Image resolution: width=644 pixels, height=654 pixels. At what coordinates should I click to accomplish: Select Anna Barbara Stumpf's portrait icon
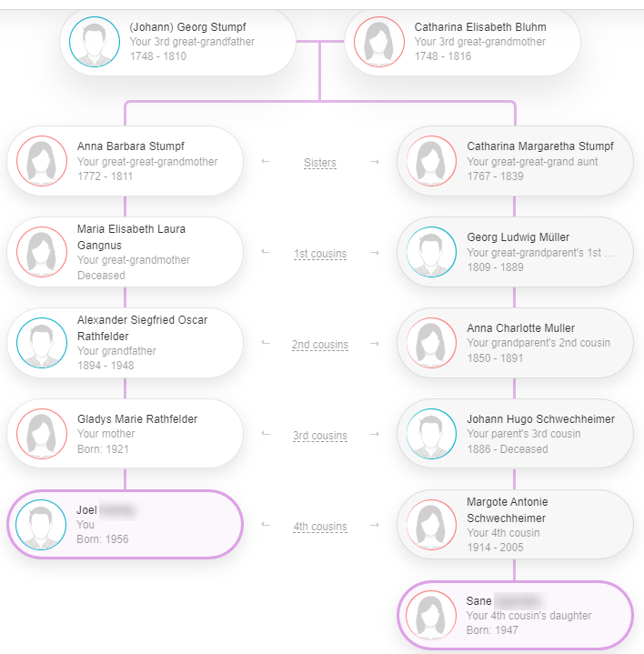click(x=42, y=161)
